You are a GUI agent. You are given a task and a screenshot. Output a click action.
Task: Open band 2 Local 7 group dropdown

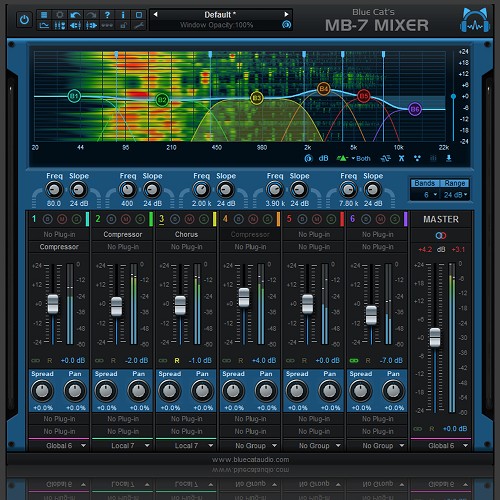123,446
